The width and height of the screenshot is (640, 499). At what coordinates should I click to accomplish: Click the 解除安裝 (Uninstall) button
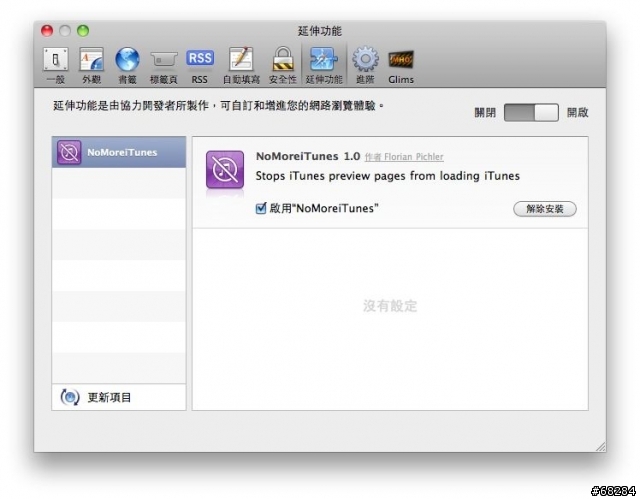544,209
